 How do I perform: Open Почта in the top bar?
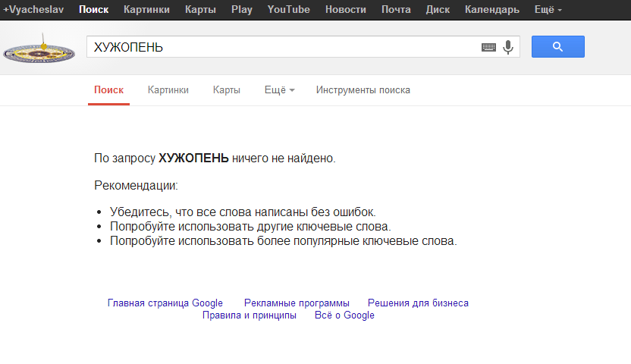pos(396,10)
